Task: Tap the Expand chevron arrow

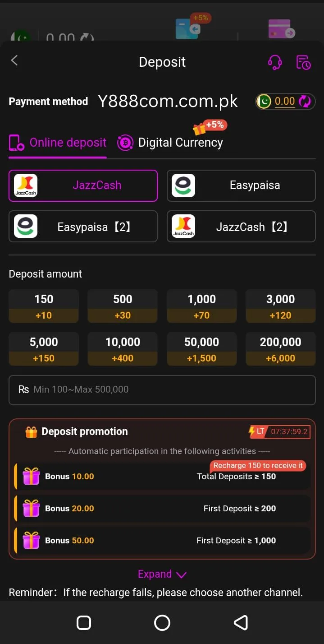Action: (x=181, y=575)
